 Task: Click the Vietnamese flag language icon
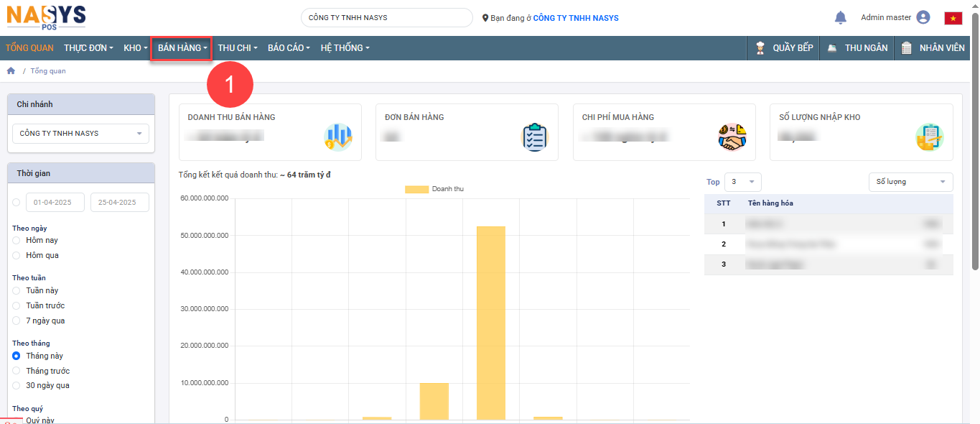(953, 18)
